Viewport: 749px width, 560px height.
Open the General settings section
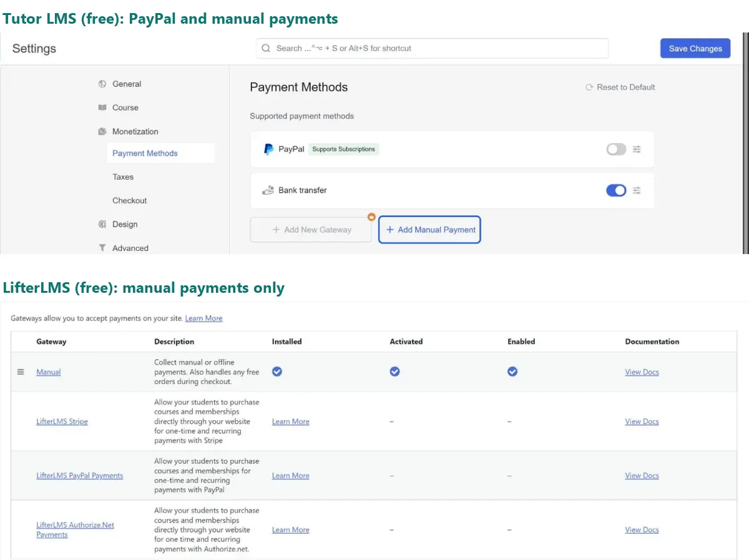(x=127, y=84)
